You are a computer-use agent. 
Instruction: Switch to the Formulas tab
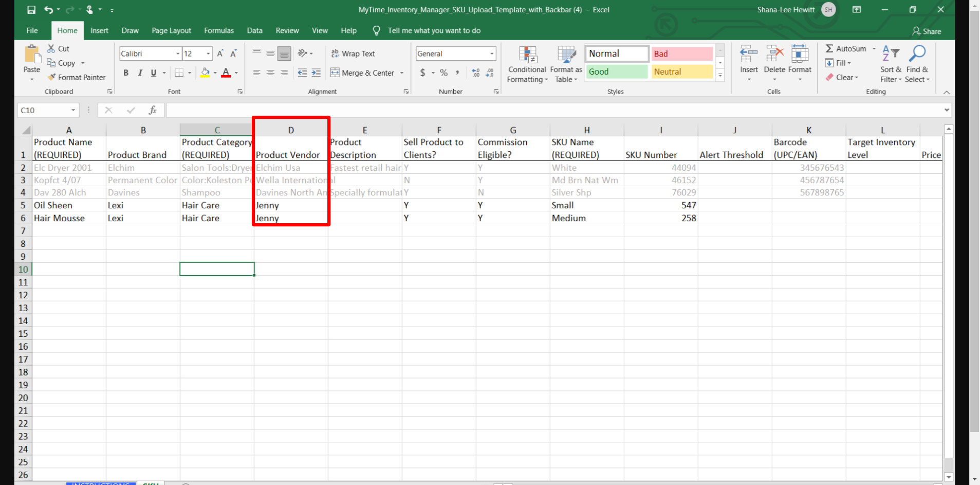(x=219, y=30)
